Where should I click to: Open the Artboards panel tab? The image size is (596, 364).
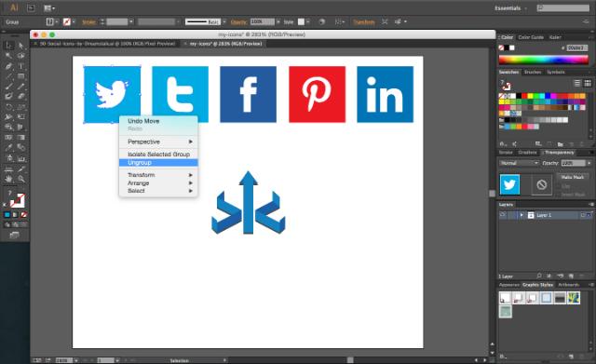pyautogui.click(x=569, y=285)
